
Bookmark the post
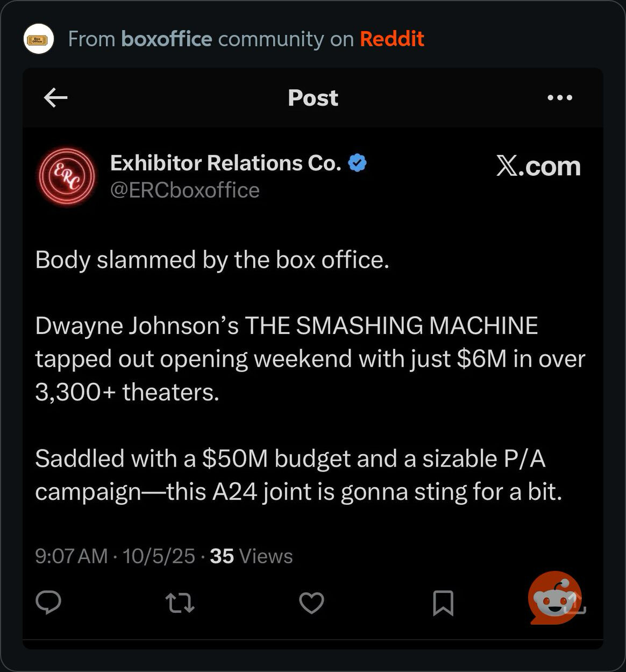443,603
